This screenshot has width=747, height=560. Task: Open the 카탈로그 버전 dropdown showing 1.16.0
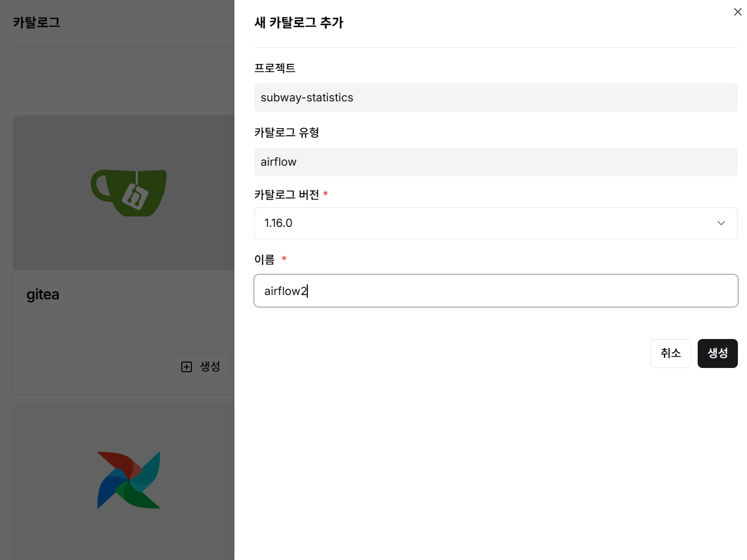tap(495, 223)
